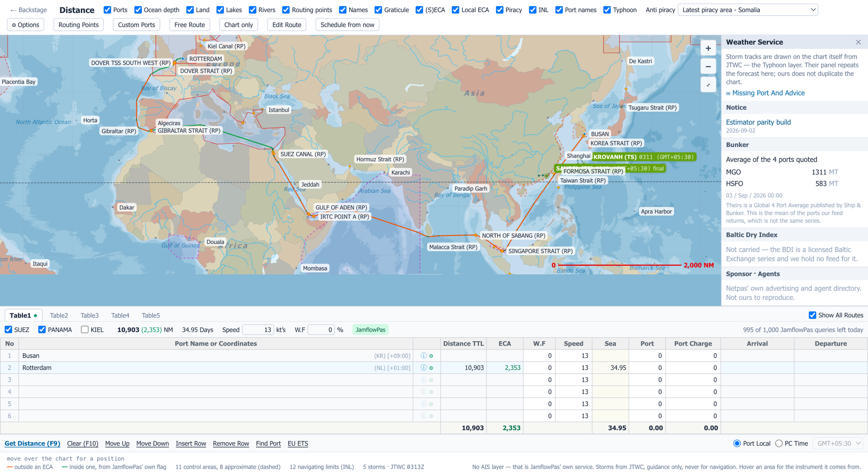Switch to Table5 tab

click(x=151, y=315)
